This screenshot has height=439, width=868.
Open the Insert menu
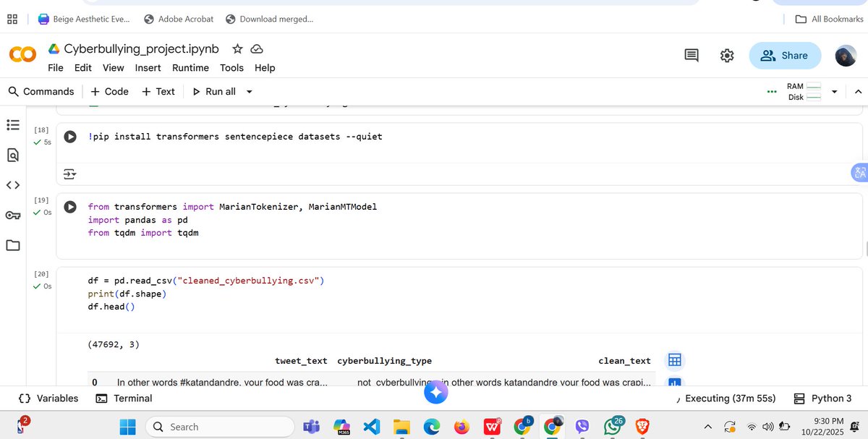pos(148,68)
